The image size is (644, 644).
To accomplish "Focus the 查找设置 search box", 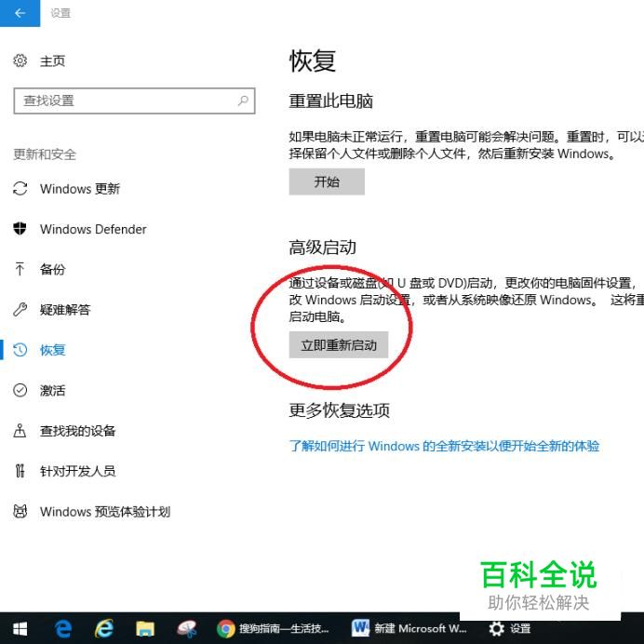I will tap(134, 101).
